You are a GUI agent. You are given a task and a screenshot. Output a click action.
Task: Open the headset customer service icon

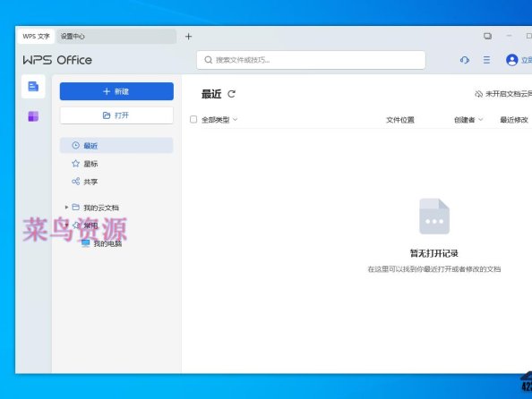click(465, 60)
